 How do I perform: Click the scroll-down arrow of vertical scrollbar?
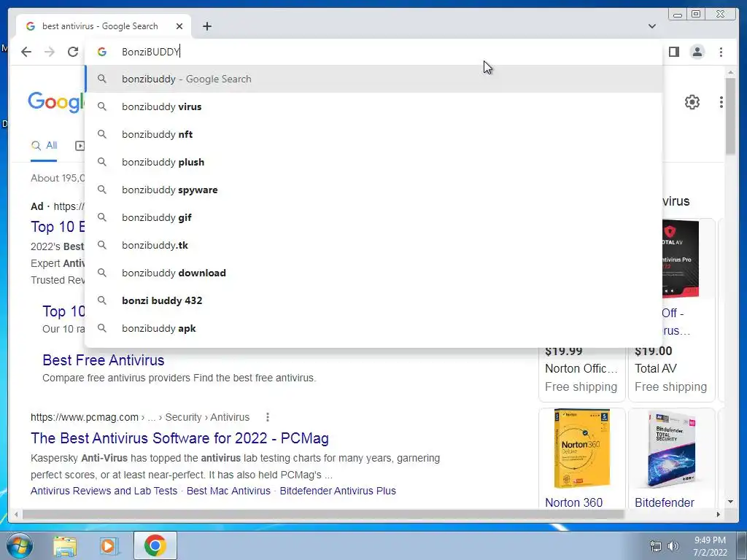pyautogui.click(x=730, y=502)
